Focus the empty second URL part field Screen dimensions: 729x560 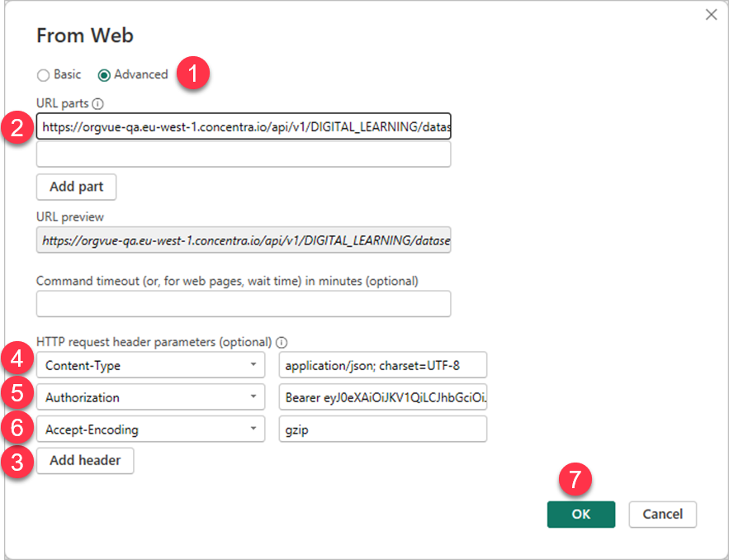(x=244, y=154)
